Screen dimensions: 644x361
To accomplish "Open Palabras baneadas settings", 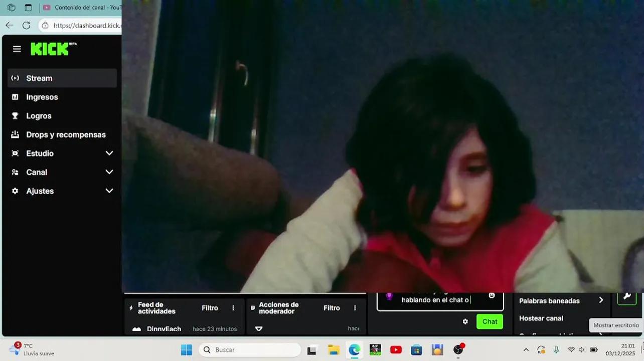I will [x=549, y=300].
